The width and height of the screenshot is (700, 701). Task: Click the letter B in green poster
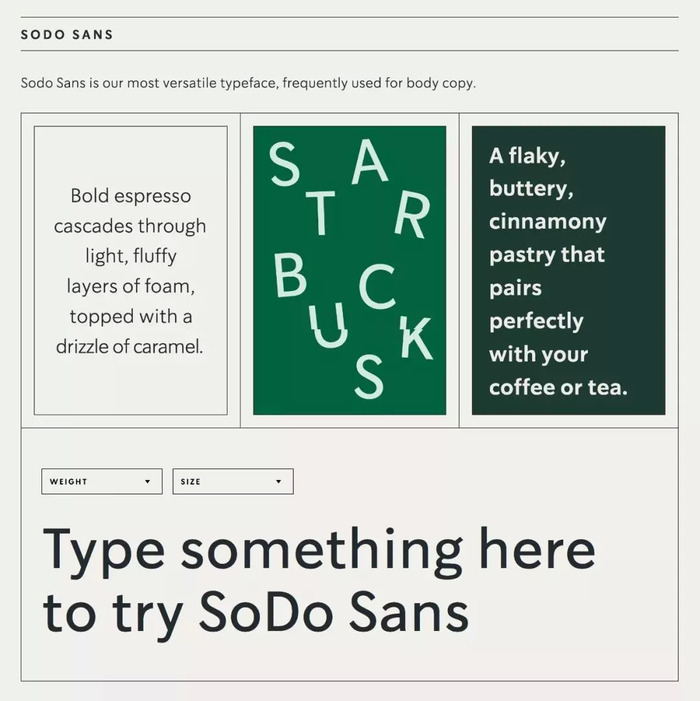coord(290,275)
